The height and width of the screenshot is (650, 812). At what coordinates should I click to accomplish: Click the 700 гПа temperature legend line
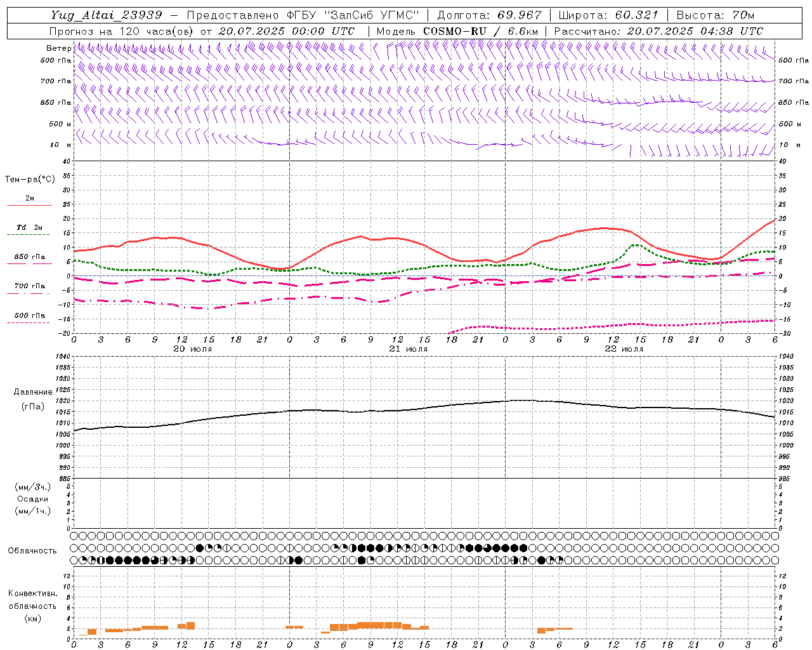coord(29,293)
